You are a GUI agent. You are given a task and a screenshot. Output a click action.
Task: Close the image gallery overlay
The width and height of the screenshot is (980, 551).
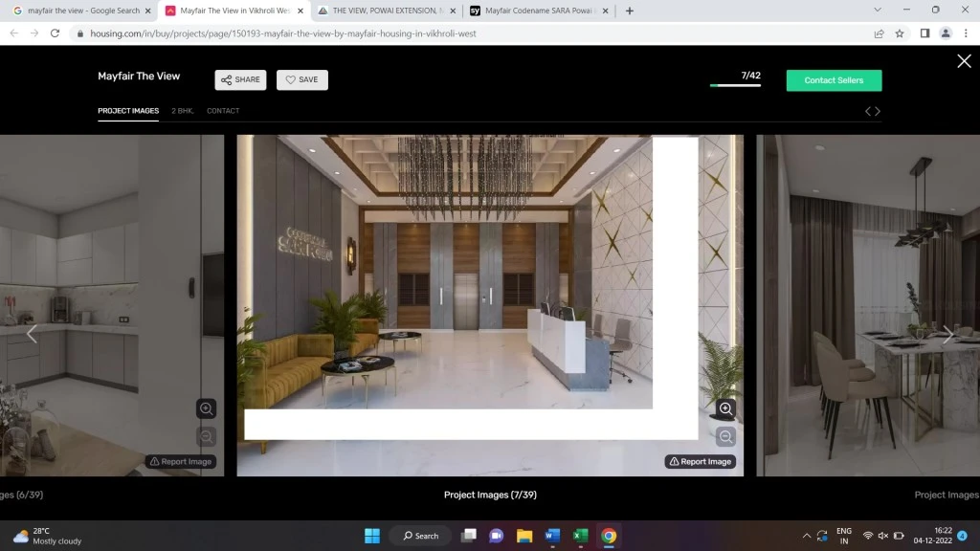[964, 61]
